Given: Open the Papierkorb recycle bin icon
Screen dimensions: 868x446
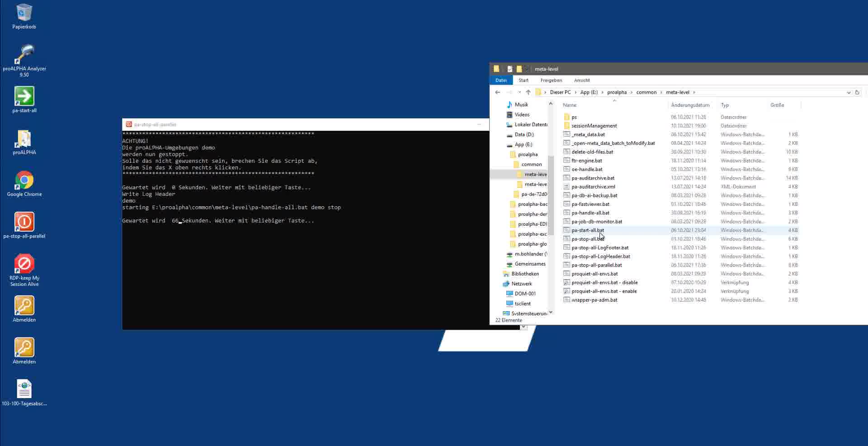Looking at the screenshot, I should (x=24, y=17).
